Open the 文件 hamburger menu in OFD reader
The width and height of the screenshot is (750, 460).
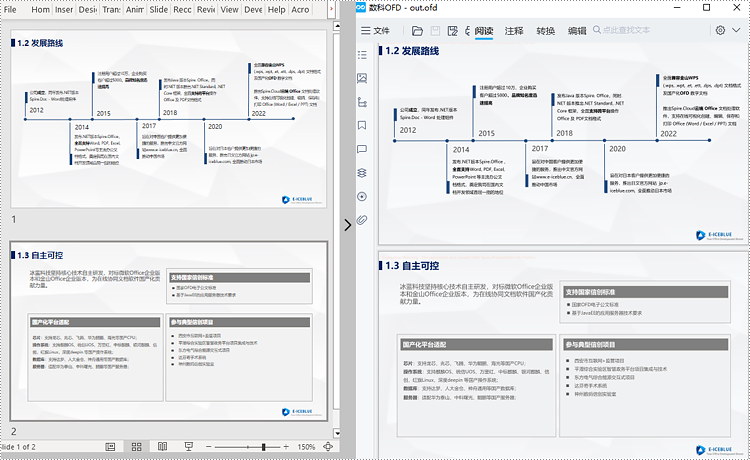(x=375, y=31)
